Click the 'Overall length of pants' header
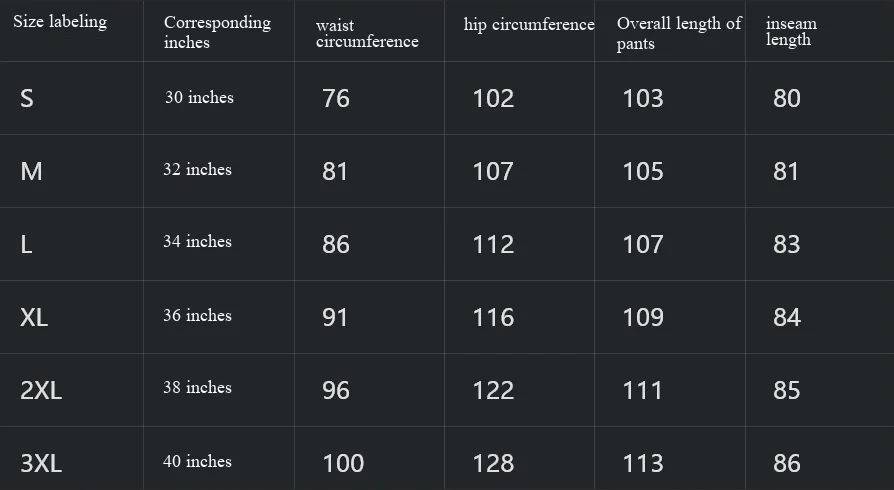894x490 pixels. [678, 33]
